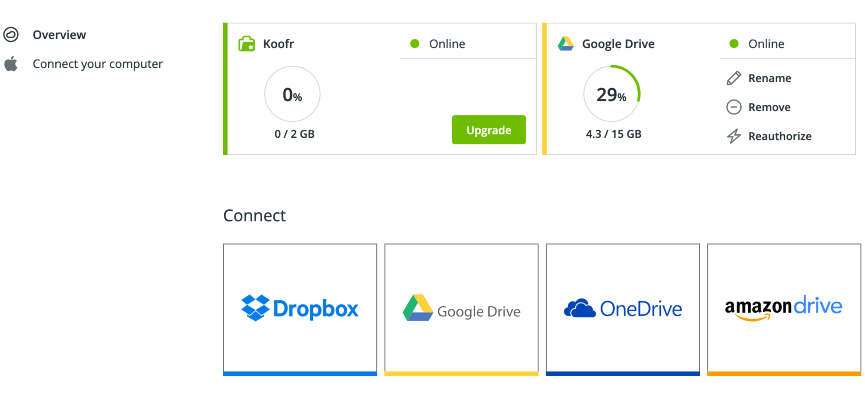Connect a Dropbox account
The image size is (865, 400).
click(300, 310)
